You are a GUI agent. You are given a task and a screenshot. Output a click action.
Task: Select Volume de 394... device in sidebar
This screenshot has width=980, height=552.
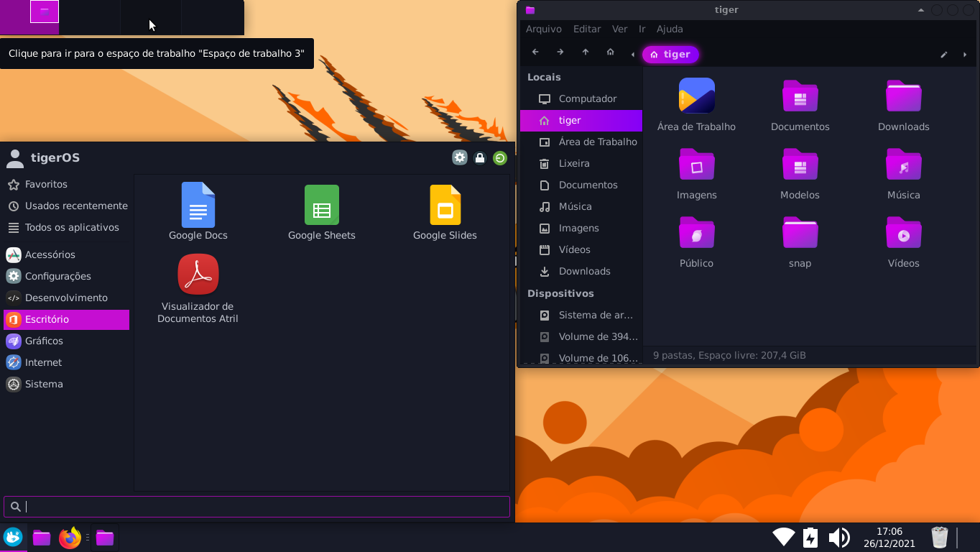[x=581, y=336]
